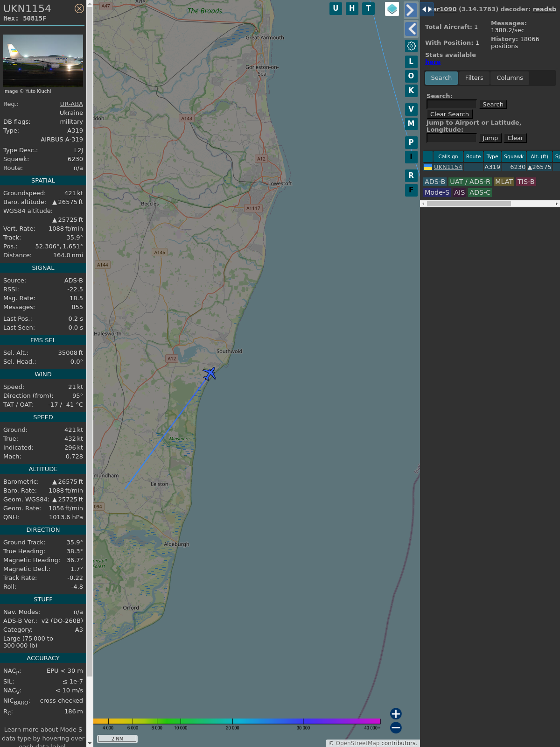The image size is (560, 747).
Task: Click the Clear Search button
Action: point(449,114)
